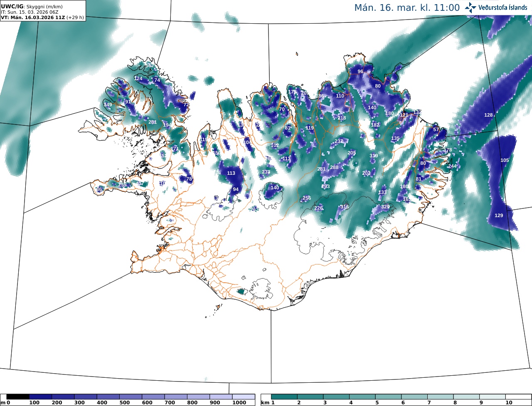Click the visibility value 70 on the map

pyautogui.click(x=282, y=109)
